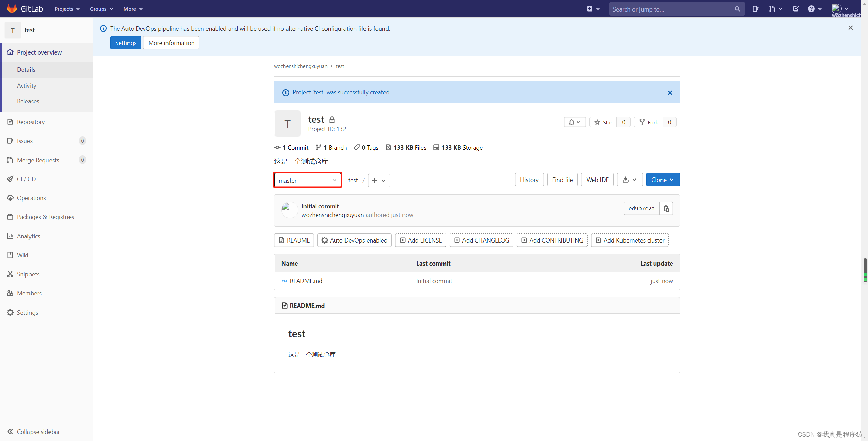Click the README button

point(294,240)
